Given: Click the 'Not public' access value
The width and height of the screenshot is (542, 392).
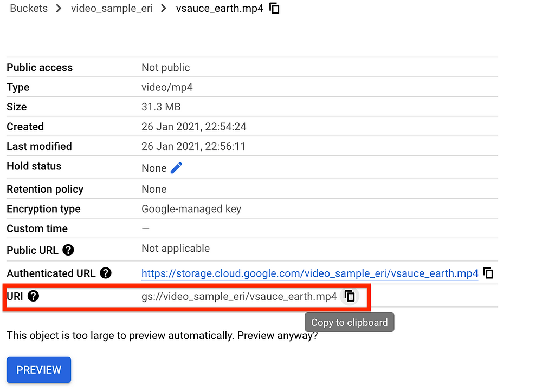Looking at the screenshot, I should (165, 67).
